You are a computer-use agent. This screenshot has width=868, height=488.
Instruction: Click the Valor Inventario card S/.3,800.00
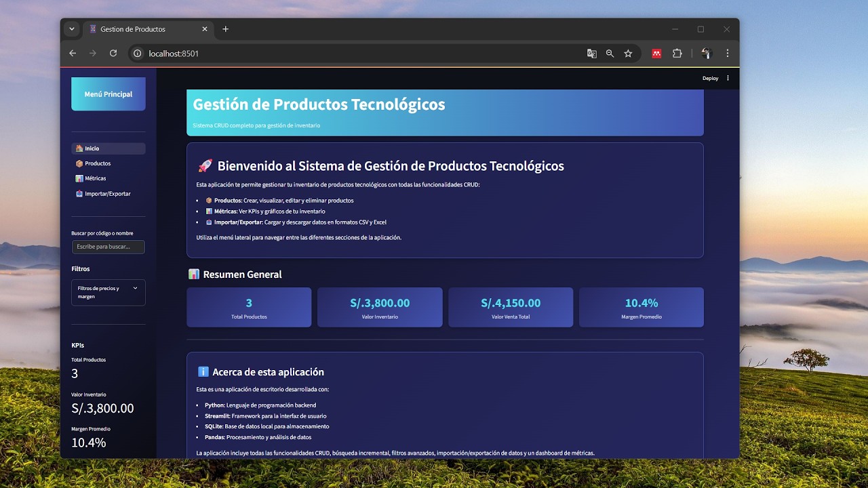(380, 307)
